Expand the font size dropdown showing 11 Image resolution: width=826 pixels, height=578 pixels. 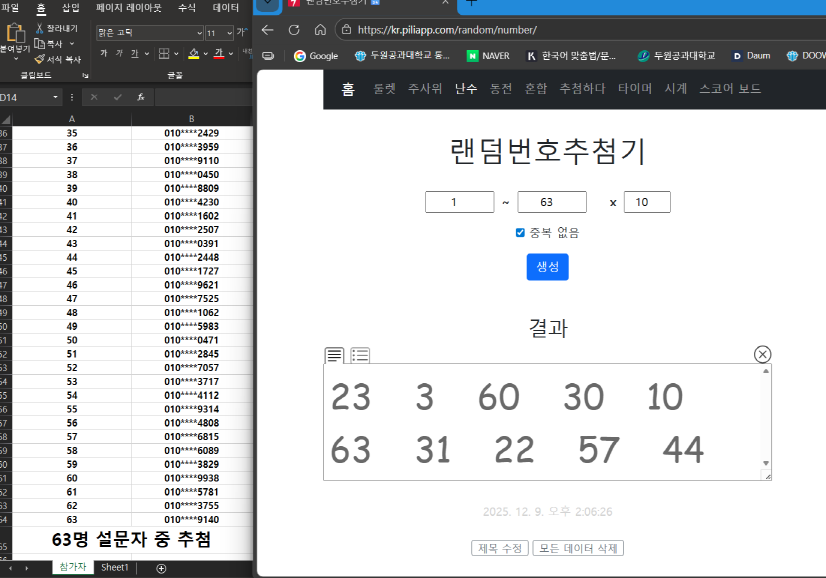click(x=229, y=33)
